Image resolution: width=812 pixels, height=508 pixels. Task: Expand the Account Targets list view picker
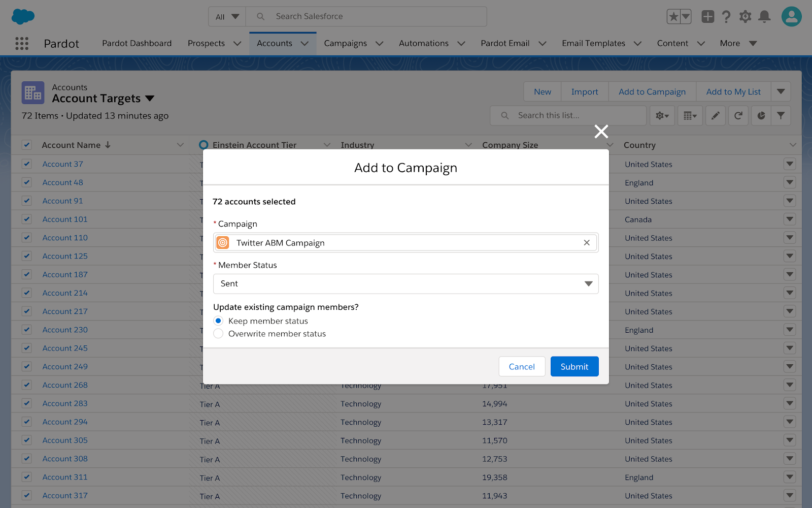(150, 99)
